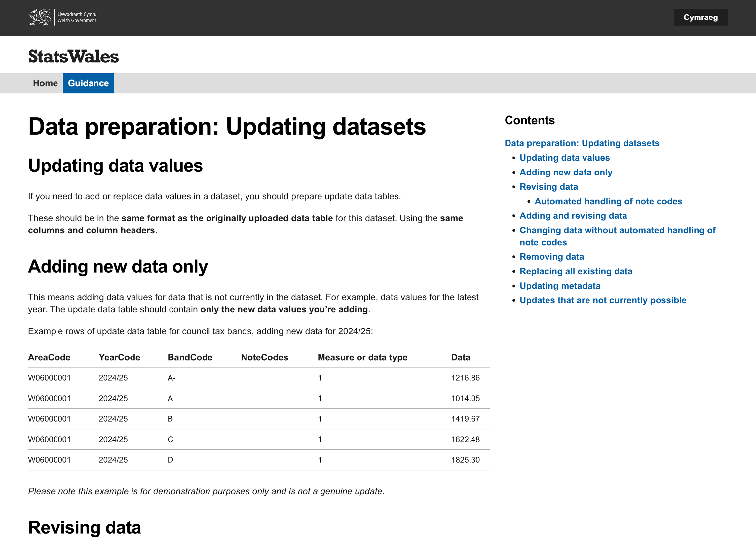Image resolution: width=756 pixels, height=542 pixels.
Task: Open 'Updates that are not currently possible'
Action: click(603, 300)
